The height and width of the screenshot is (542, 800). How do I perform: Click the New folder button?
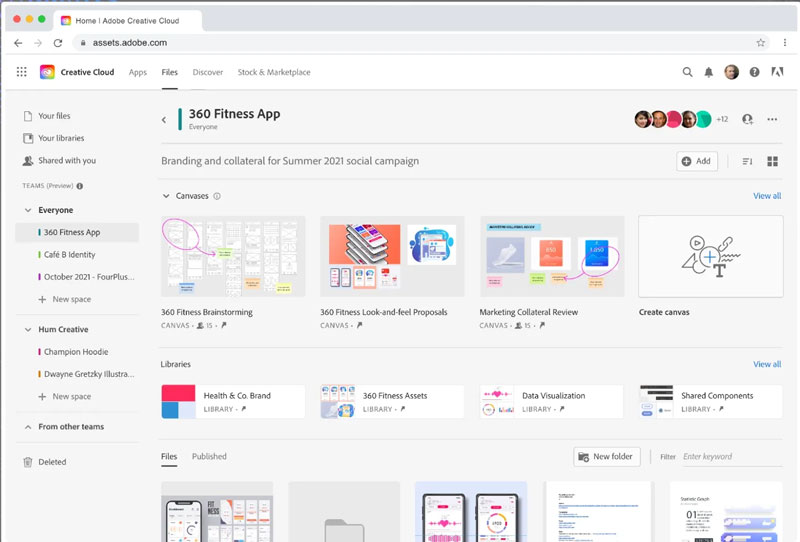coord(607,457)
